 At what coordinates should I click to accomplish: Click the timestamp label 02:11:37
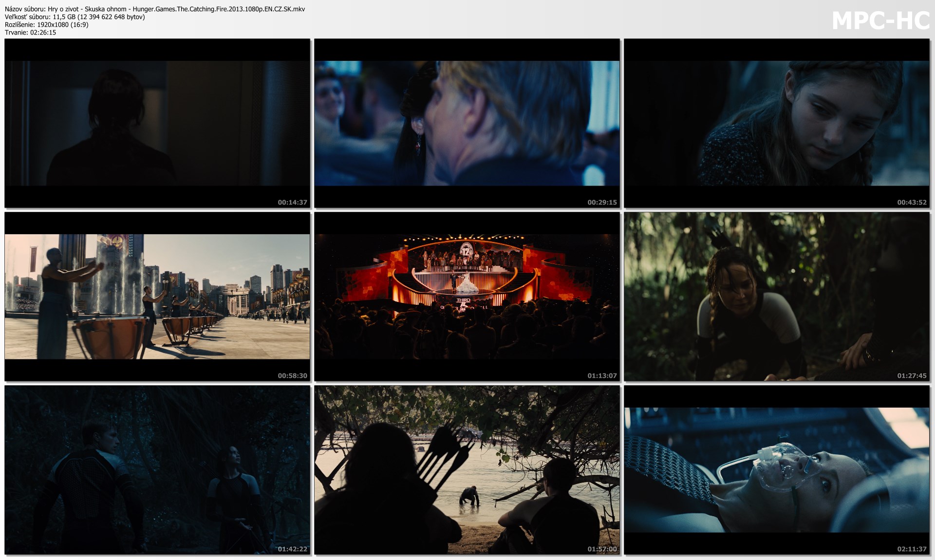[x=912, y=549]
